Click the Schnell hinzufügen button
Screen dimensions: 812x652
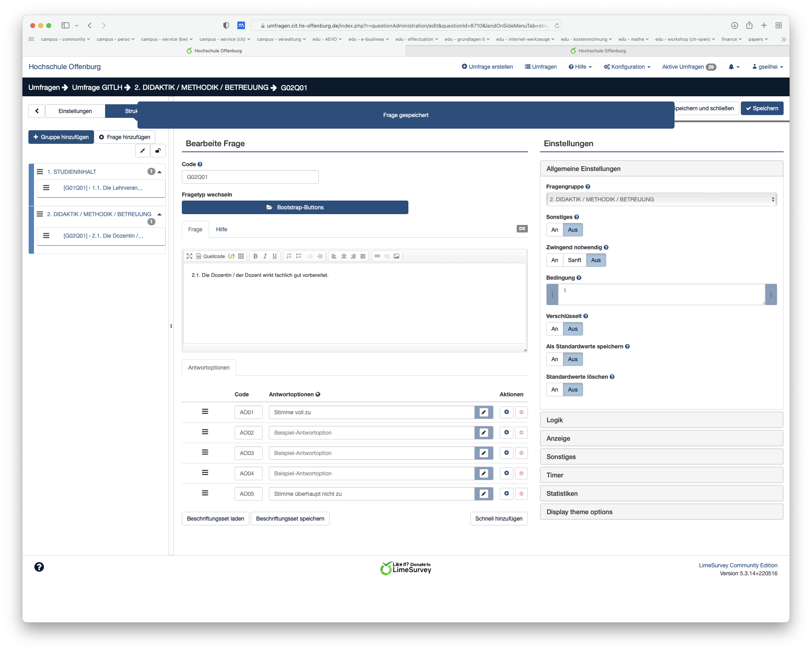pyautogui.click(x=498, y=519)
